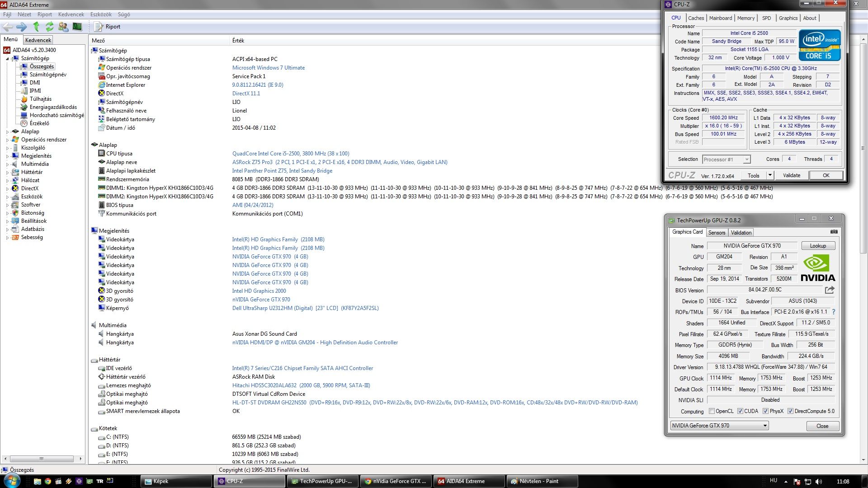
Task: Expand the Multimédia tree node
Action: (7, 164)
